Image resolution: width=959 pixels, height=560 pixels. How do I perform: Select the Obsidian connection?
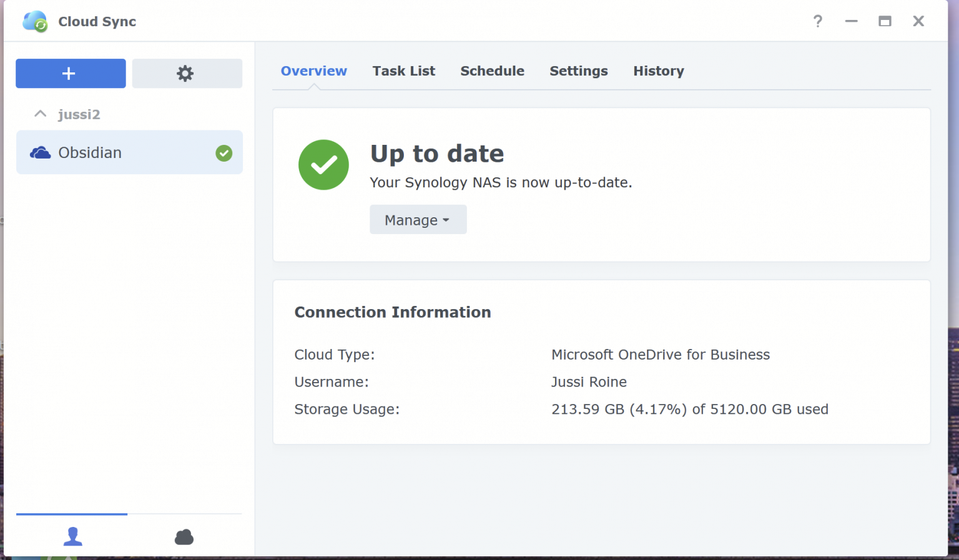(x=129, y=152)
